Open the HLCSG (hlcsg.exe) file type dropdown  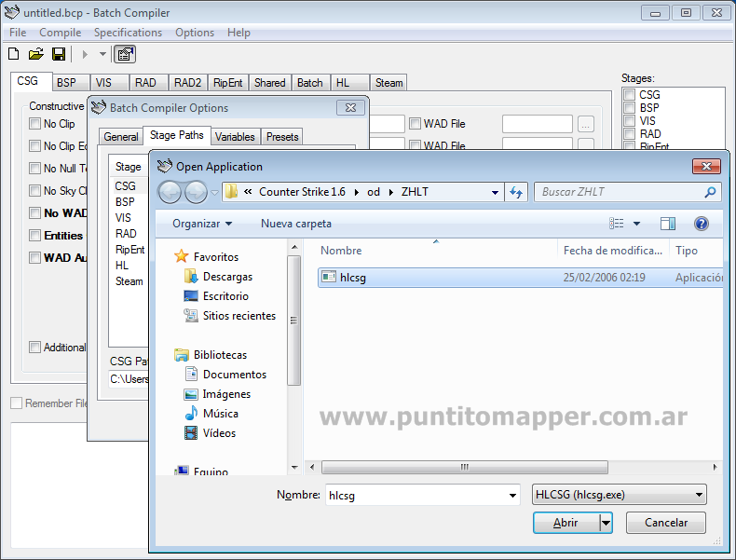(620, 495)
